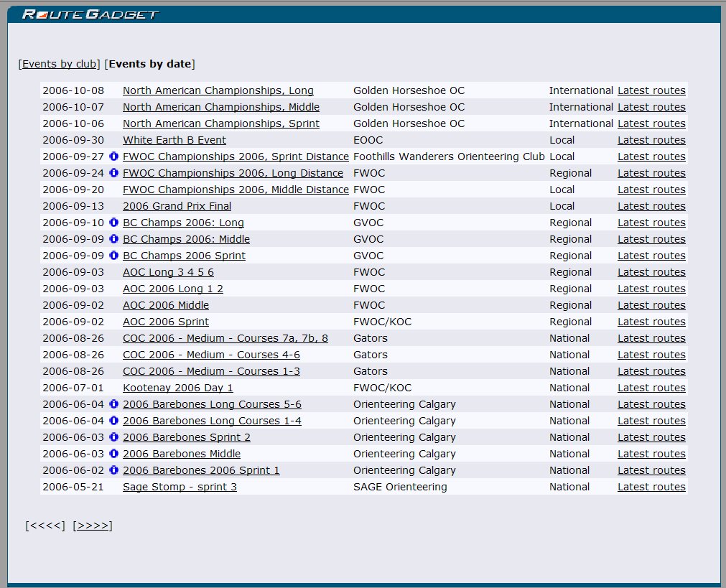This screenshot has width=726, height=588.
Task: Select Gators in COC Courses 7a, 7b, 8 row
Action: pos(371,338)
